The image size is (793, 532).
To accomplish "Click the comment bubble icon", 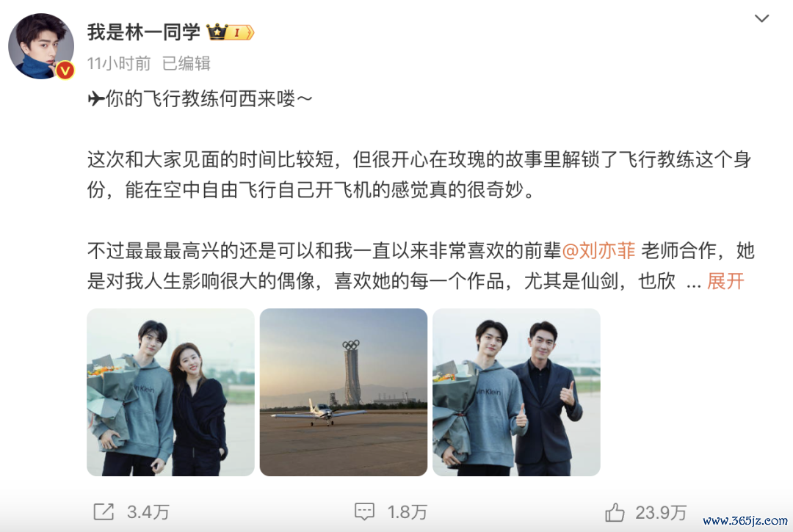I will (x=365, y=511).
